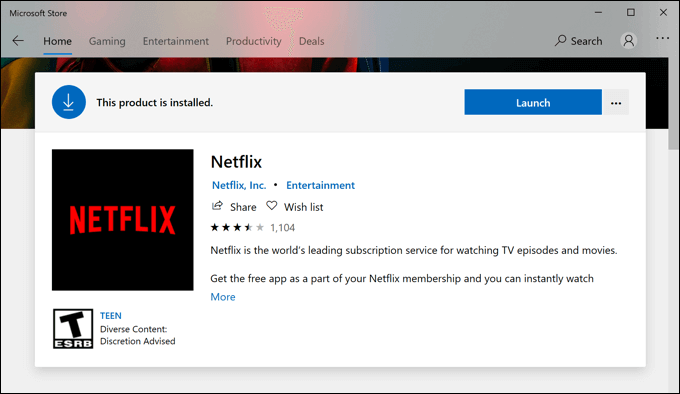Click the vertical scrollbar thumb
This screenshot has width=680, height=394.
click(x=673, y=104)
